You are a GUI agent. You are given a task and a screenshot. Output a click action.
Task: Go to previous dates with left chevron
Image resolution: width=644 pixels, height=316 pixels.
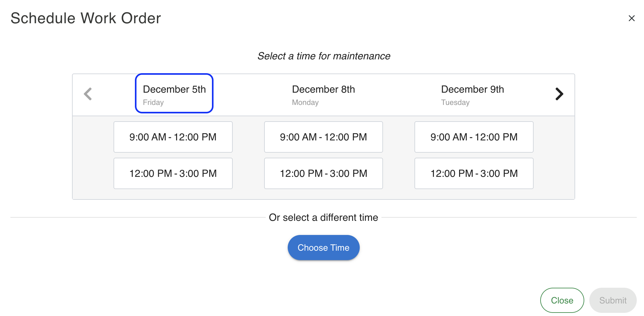point(88,94)
